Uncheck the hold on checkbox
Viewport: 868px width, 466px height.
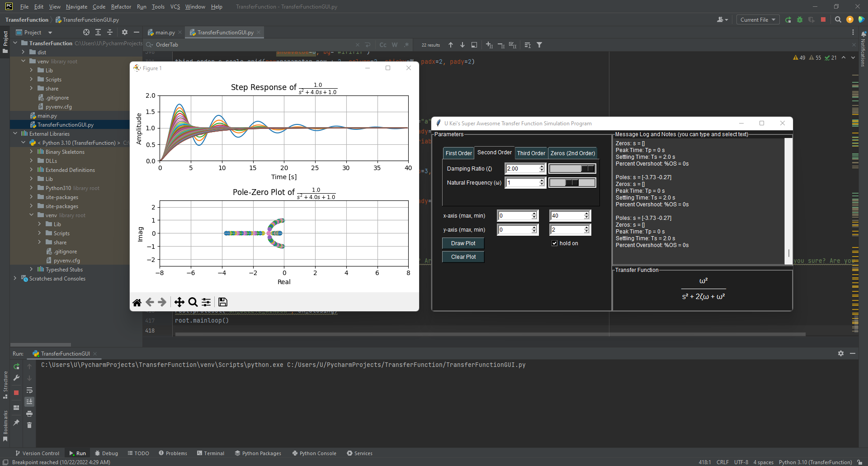555,243
